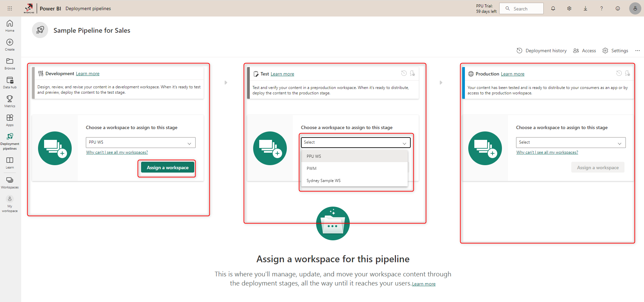Open Deployment history
644x302 pixels.
point(542,51)
